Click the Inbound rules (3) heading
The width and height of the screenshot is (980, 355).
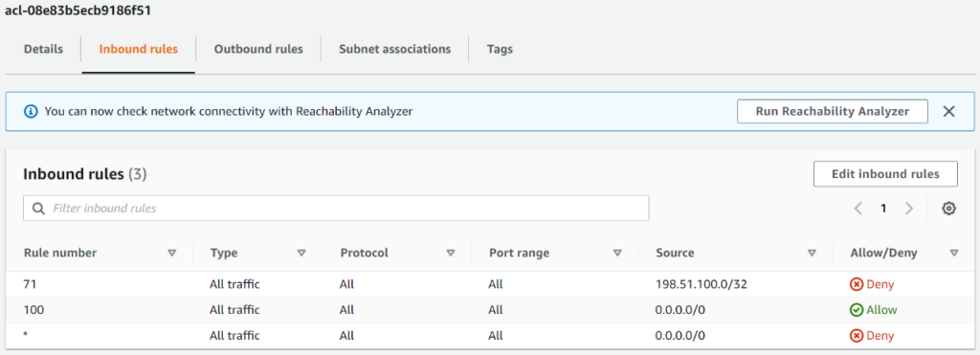click(x=85, y=174)
